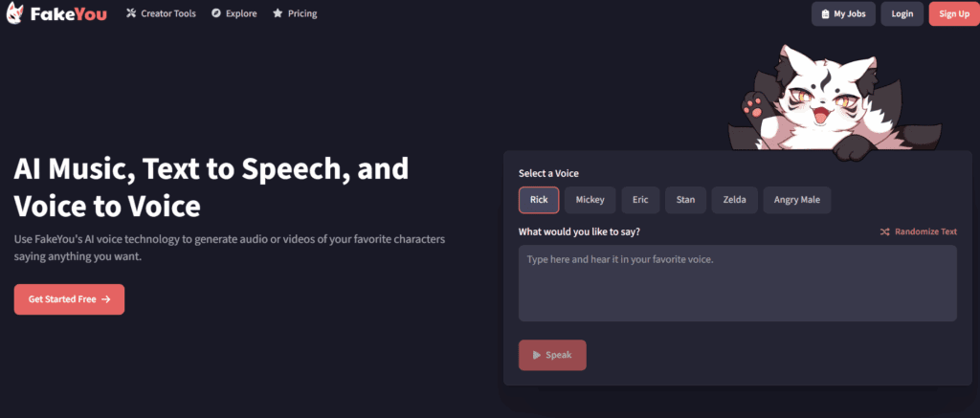This screenshot has width=980, height=418.
Task: Switch to the Zelda voice
Action: pyautogui.click(x=735, y=200)
